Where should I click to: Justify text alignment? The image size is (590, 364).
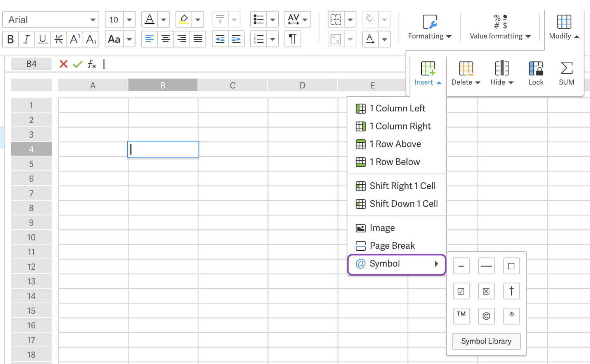coord(198,39)
